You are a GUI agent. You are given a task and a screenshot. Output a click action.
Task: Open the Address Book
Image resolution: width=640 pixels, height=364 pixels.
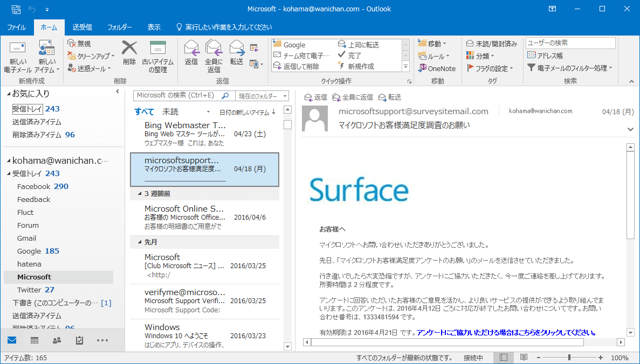coord(545,55)
